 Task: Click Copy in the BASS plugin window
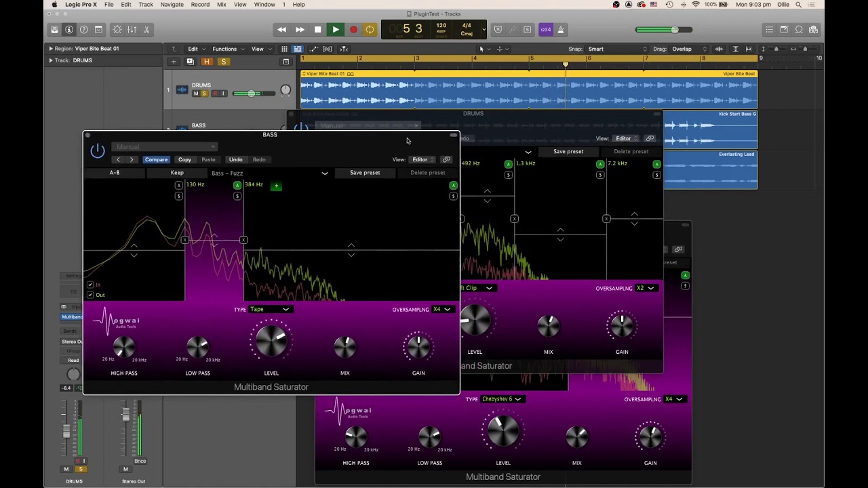pyautogui.click(x=184, y=160)
